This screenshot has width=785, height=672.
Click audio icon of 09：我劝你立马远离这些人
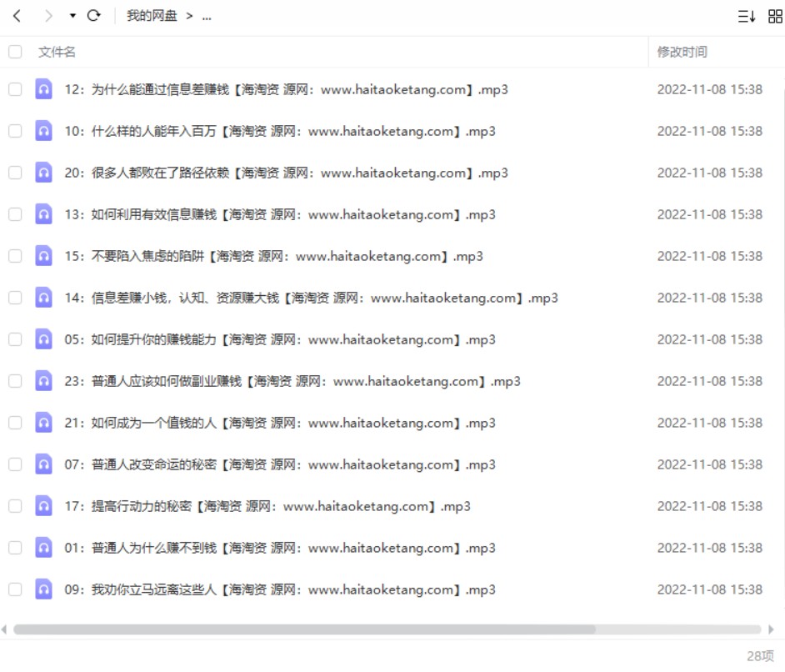[x=43, y=589]
